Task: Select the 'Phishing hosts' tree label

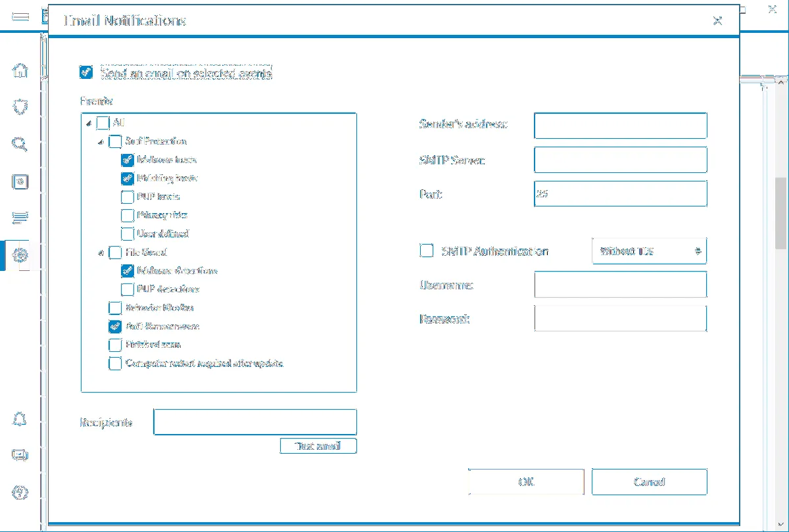Action: pyautogui.click(x=168, y=178)
